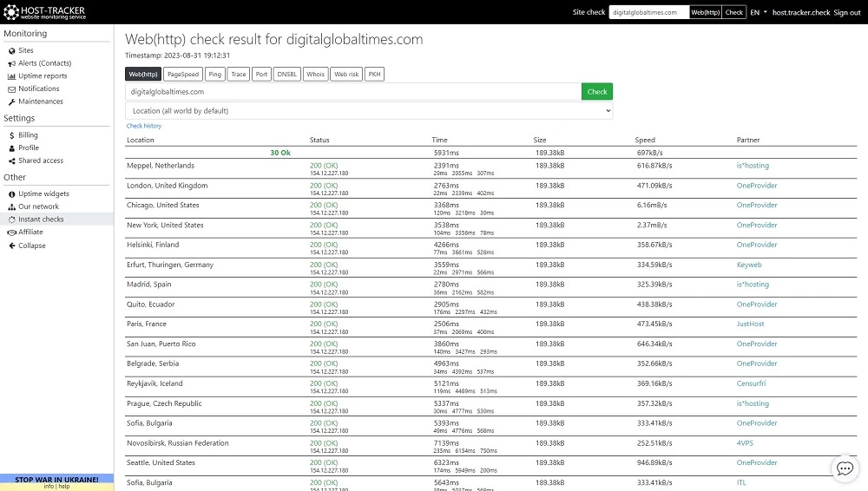The image size is (868, 491).
Task: Open the live chat bubble
Action: tap(845, 468)
